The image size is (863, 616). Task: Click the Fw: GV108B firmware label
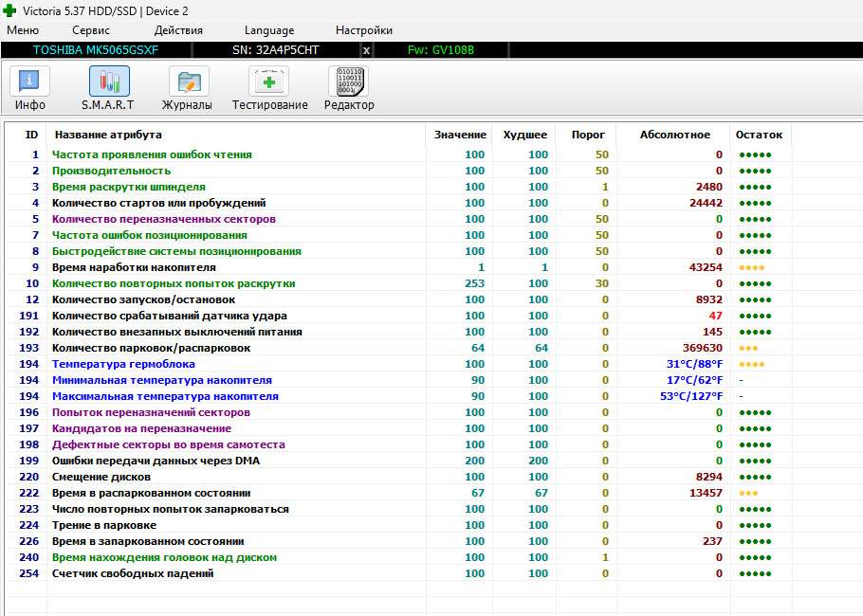click(x=440, y=49)
